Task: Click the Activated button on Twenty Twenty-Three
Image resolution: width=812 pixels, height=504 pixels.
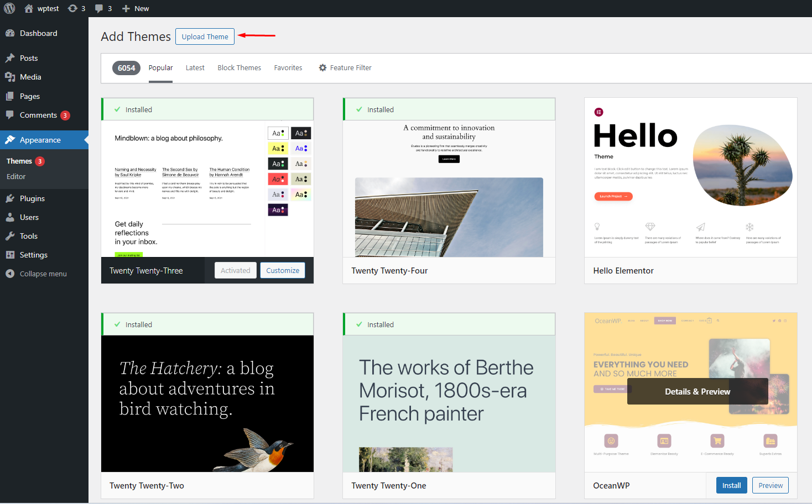Action: tap(236, 270)
